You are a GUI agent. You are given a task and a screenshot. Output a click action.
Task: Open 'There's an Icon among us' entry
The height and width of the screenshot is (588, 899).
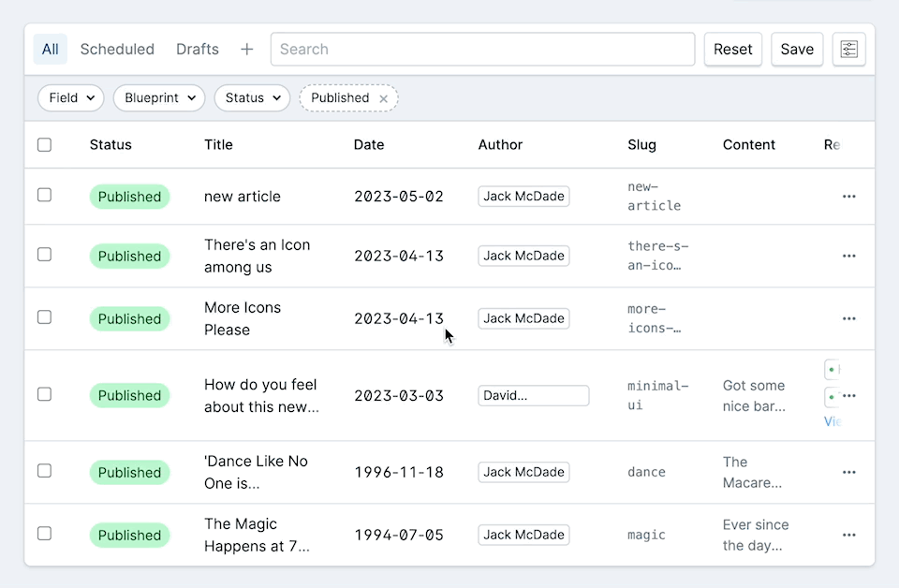tap(257, 256)
